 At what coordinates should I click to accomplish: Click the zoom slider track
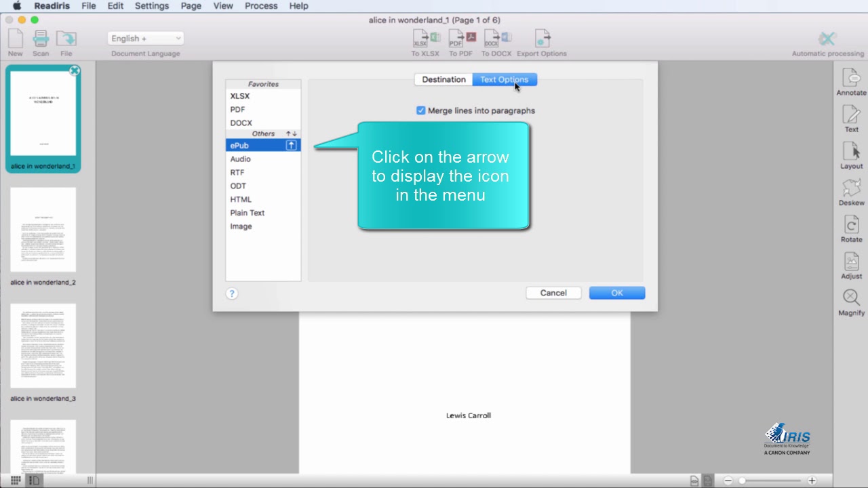coord(770,481)
